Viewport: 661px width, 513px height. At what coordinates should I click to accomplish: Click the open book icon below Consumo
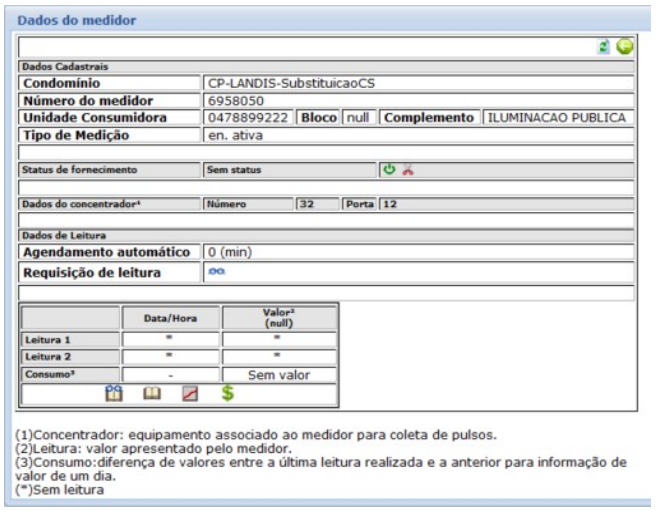coord(154,394)
